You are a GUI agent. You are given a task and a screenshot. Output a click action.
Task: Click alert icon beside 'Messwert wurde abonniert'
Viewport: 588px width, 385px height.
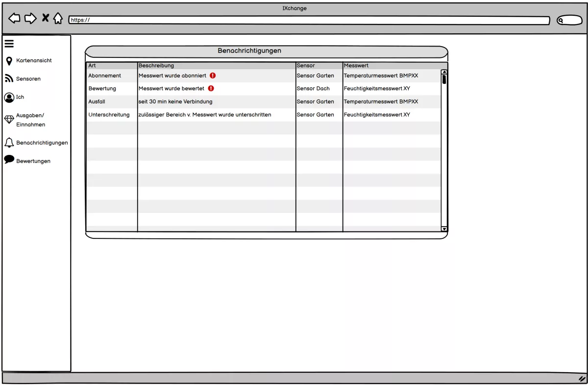213,76
